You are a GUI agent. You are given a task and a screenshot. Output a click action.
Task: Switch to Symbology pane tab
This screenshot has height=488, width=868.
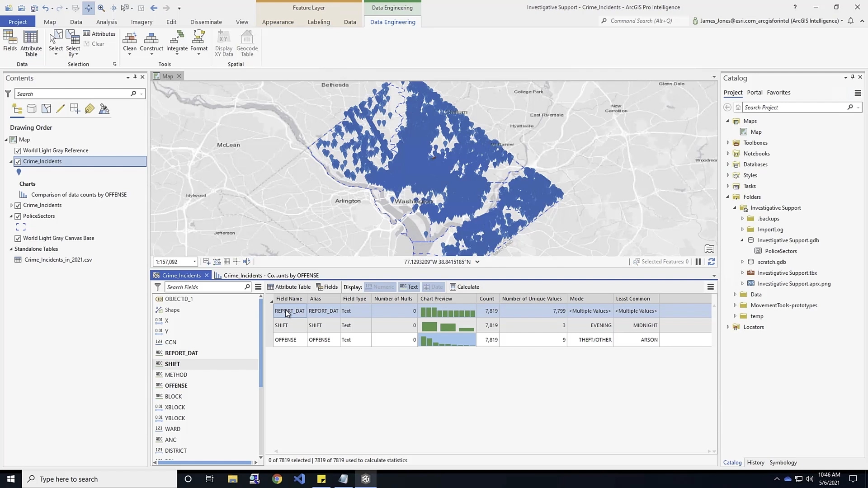783,463
